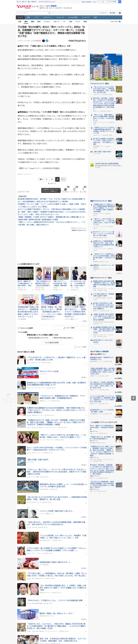The width and height of the screenshot is (138, 644).
Task: Click the こんな記事も読まれています heading
Action: click(28, 264)
